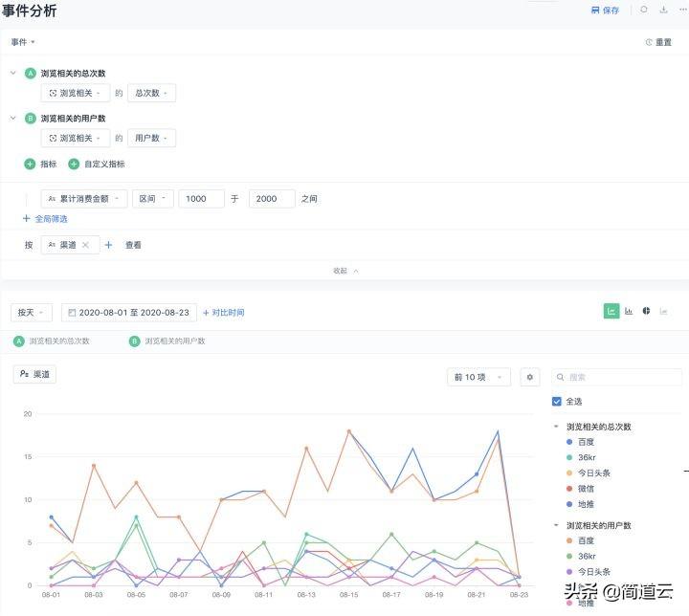
Task: Switch to pie chart view
Action: tap(646, 311)
